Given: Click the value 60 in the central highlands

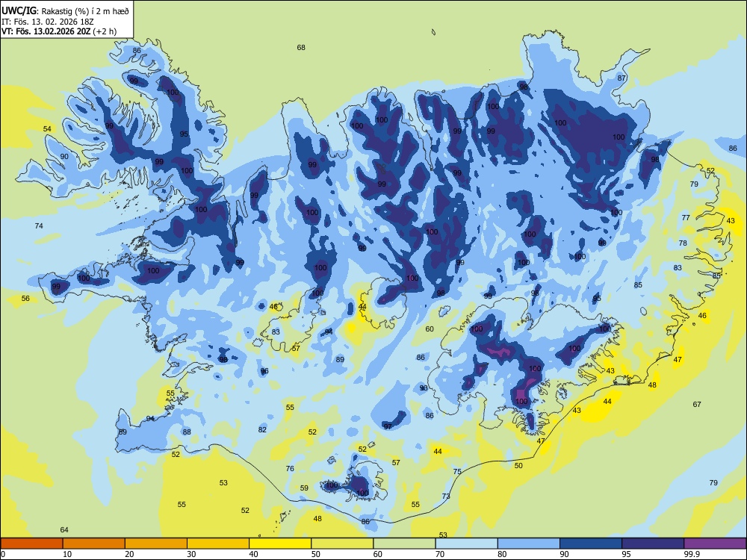Looking at the screenshot, I should click(x=430, y=329).
